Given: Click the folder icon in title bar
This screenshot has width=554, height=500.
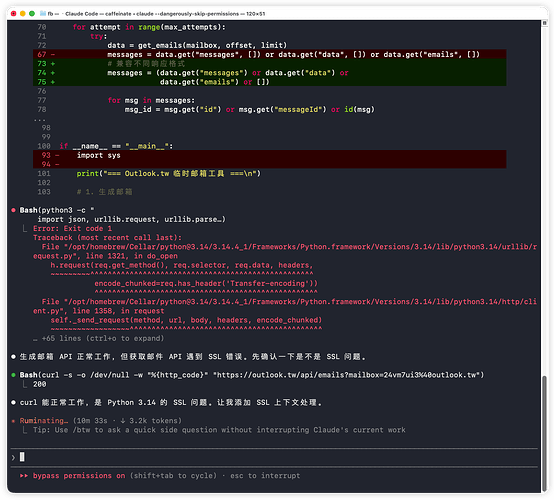Looking at the screenshot, I should [43, 13].
